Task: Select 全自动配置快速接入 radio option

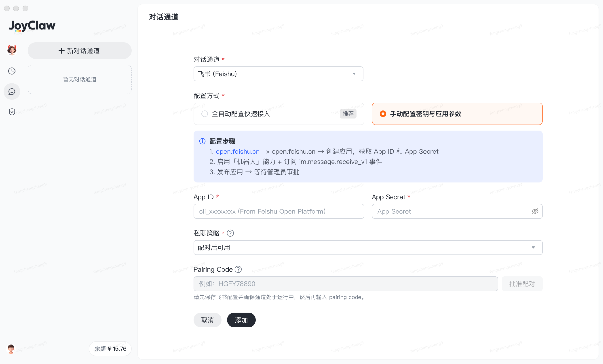Action: [279, 114]
